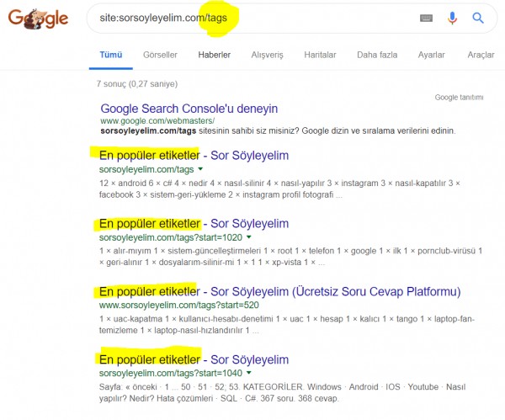The height and width of the screenshot is (420, 505).
Task: Open result title above tags?start=1020 URL
Action: tap(194, 224)
